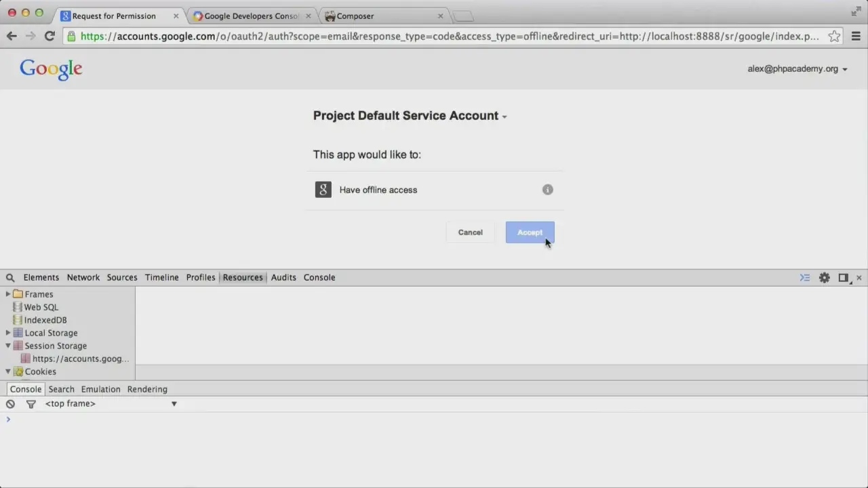Close the Request for Permission tab
This screenshot has width=868, height=488.
(176, 16)
